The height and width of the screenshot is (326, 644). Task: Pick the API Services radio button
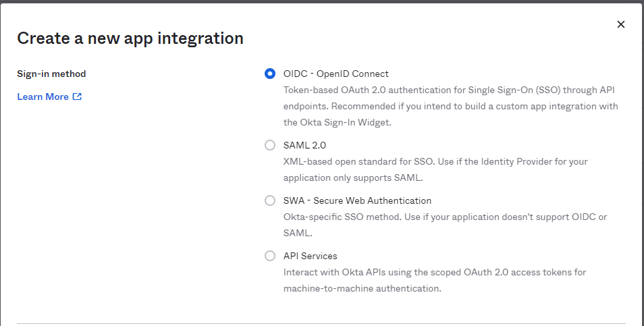(270, 256)
